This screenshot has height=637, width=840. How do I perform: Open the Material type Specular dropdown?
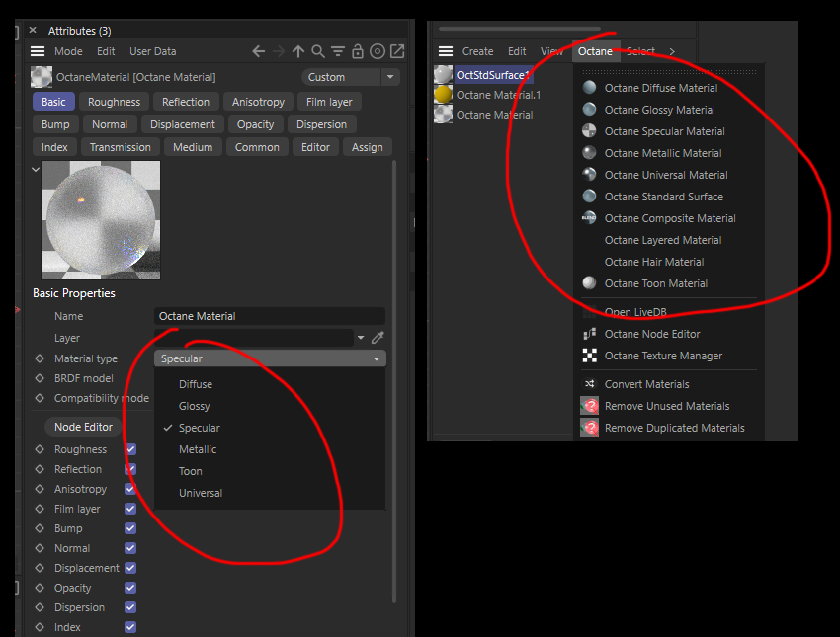[270, 358]
